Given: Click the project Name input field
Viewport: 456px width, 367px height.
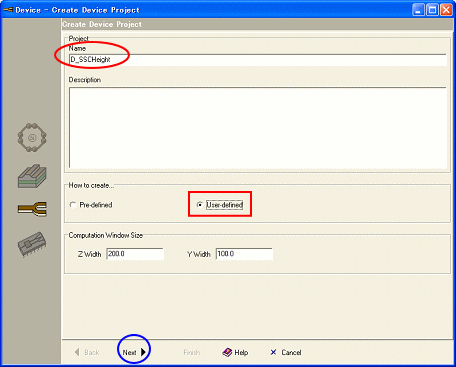Looking at the screenshot, I should (257, 60).
